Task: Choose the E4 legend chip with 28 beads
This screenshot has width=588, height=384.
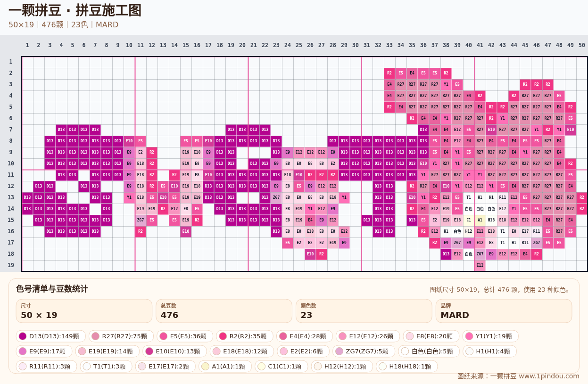Action: pos(305,336)
